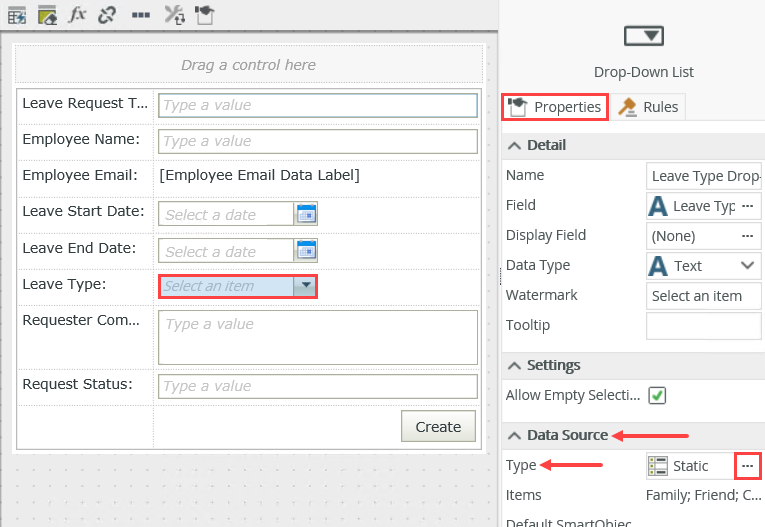Click Field property ellipsis button
Screen dimensions: 765x527
(747, 206)
